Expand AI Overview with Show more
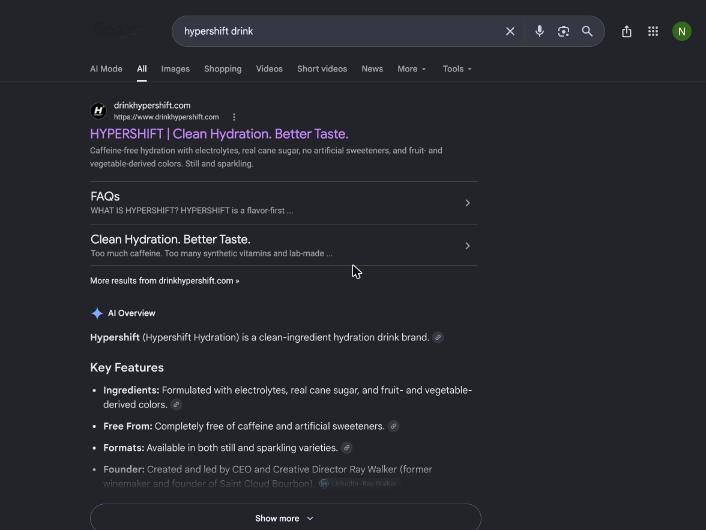706x530 pixels. point(285,518)
